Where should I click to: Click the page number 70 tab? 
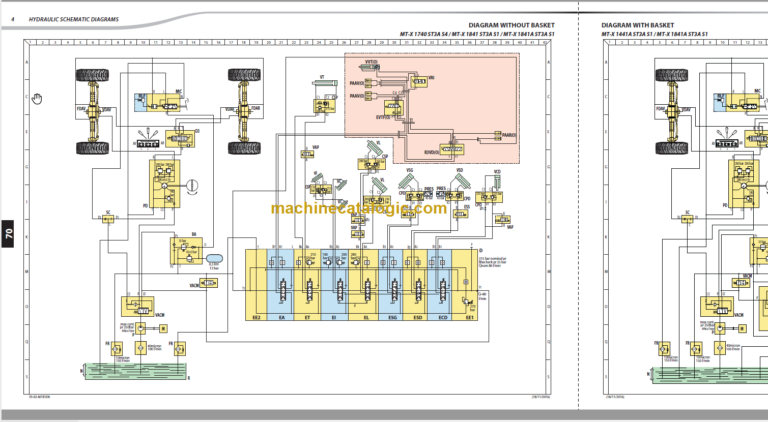(x=9, y=236)
